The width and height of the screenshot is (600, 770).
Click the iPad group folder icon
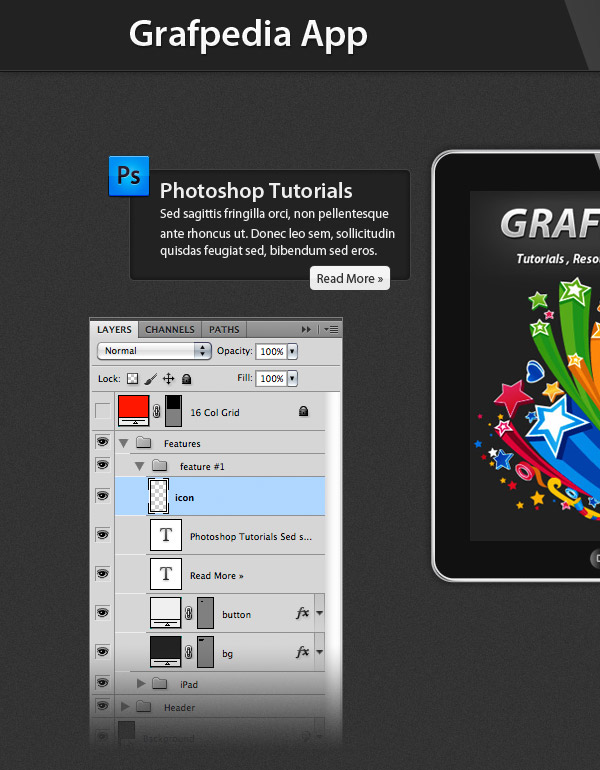click(160, 683)
